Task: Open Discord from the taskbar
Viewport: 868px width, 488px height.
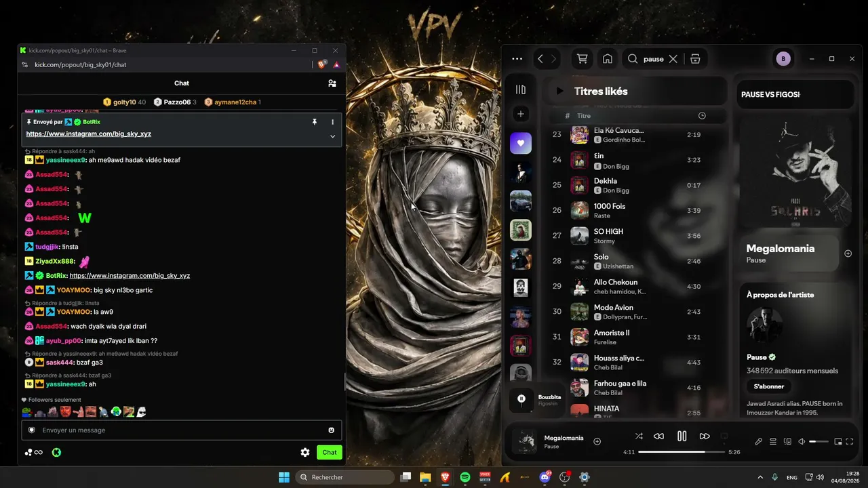Action: click(545, 477)
